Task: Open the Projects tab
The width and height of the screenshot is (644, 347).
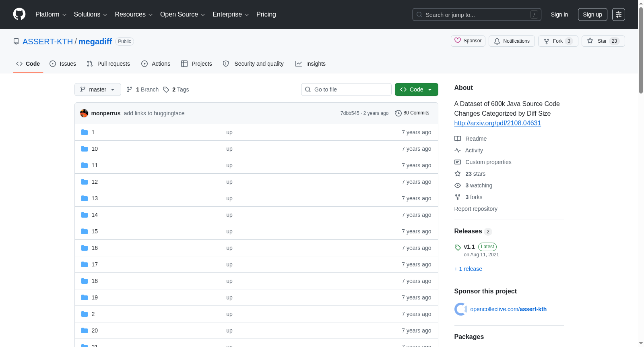Action: pos(196,64)
